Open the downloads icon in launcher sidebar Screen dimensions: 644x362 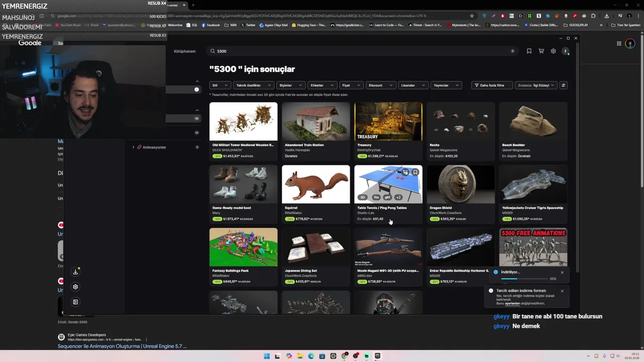click(x=75, y=271)
